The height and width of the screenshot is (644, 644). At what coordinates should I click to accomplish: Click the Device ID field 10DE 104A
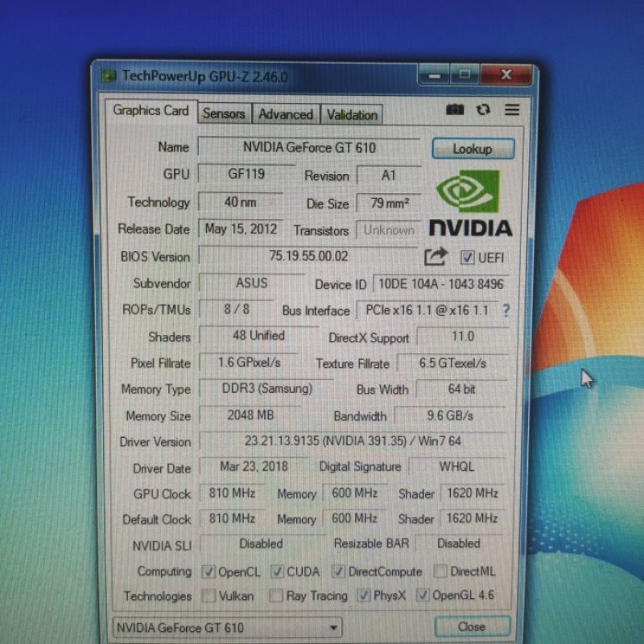tap(440, 284)
